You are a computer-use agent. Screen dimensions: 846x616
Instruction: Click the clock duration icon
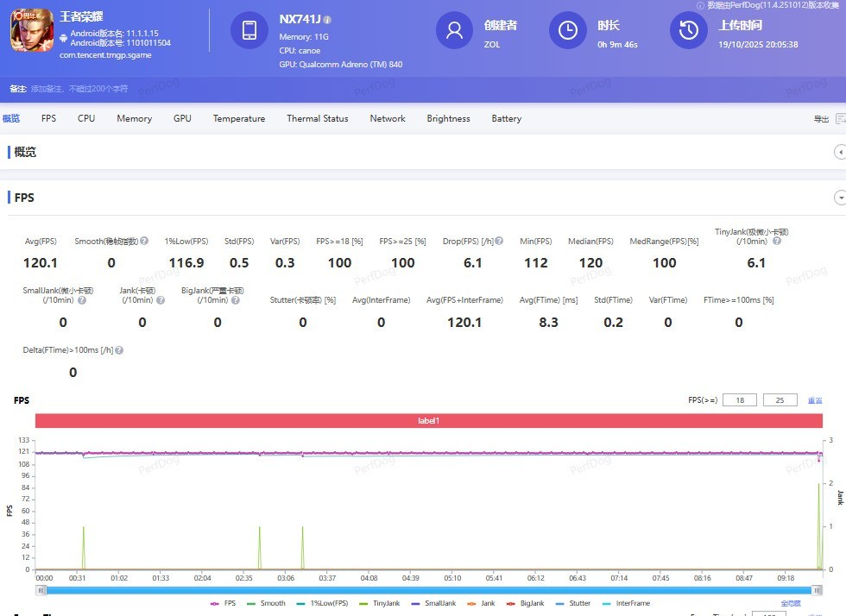tap(568, 31)
